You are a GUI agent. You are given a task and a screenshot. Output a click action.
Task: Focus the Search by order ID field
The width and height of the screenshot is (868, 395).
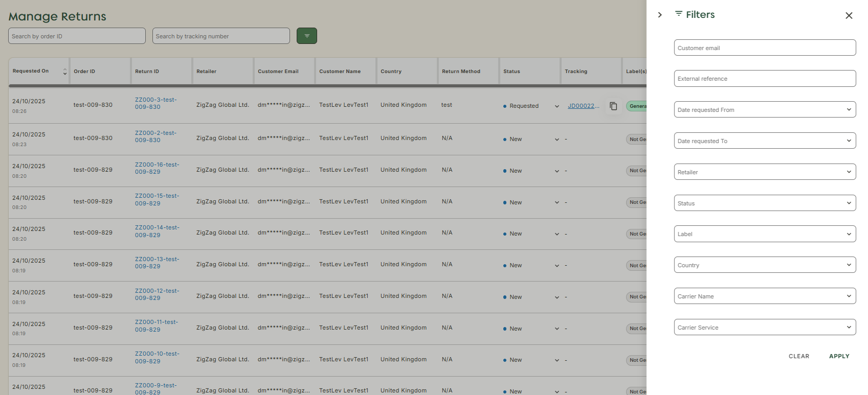click(x=77, y=36)
